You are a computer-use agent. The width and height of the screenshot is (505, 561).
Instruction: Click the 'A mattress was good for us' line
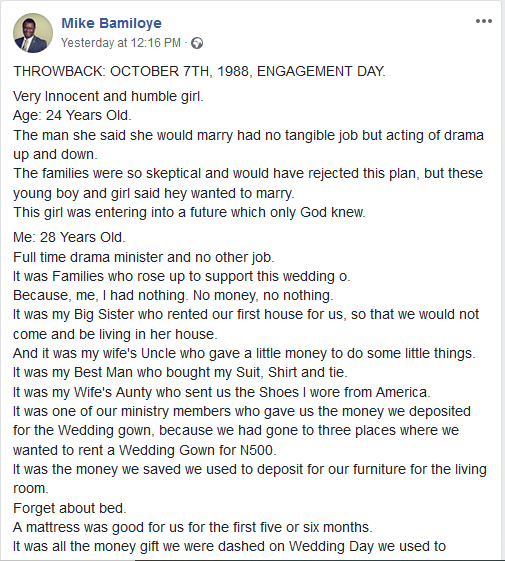[x=193, y=527]
